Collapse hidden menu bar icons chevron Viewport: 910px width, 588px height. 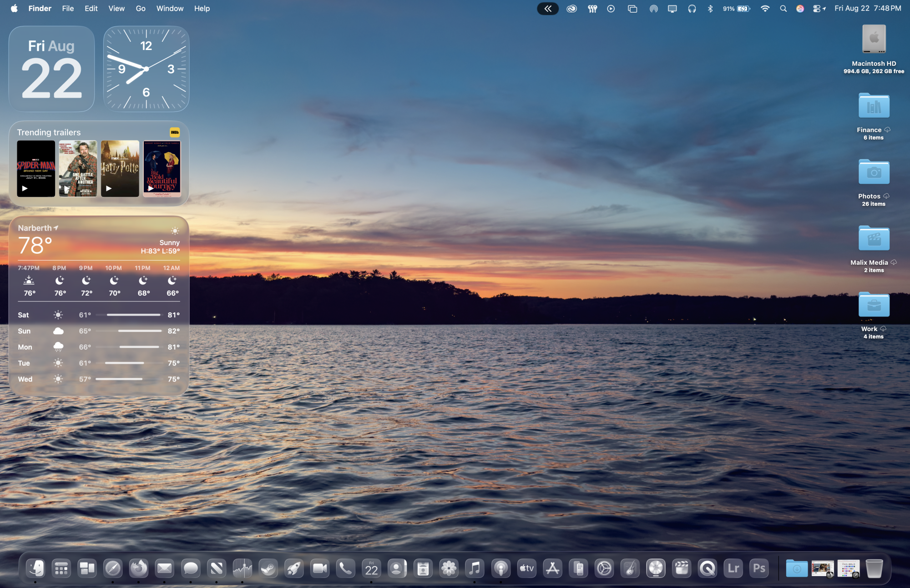(x=548, y=9)
